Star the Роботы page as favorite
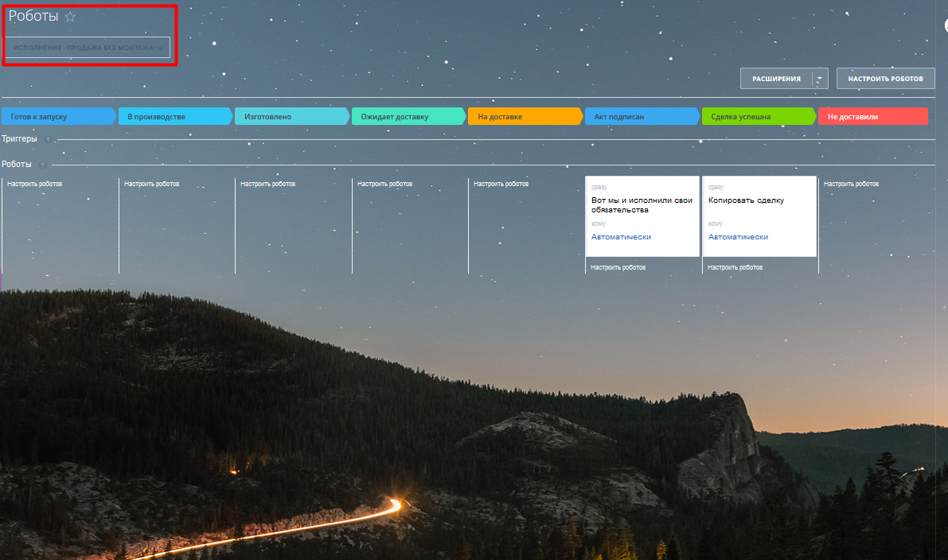The height and width of the screenshot is (560, 948). [70, 17]
